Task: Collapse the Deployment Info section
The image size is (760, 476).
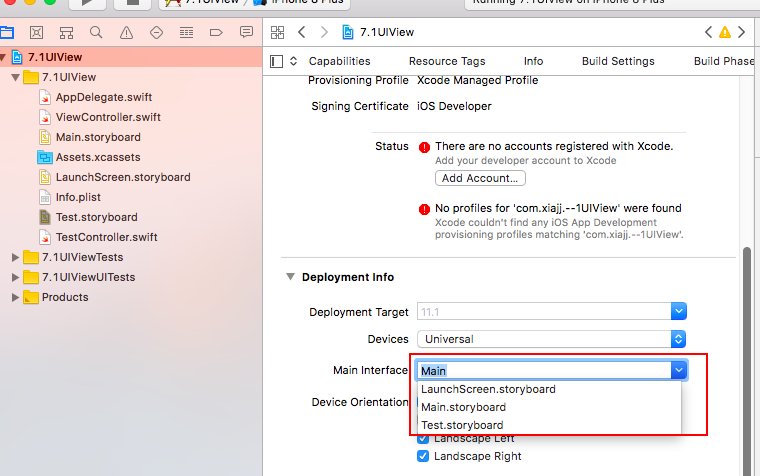Action: pyautogui.click(x=290, y=277)
